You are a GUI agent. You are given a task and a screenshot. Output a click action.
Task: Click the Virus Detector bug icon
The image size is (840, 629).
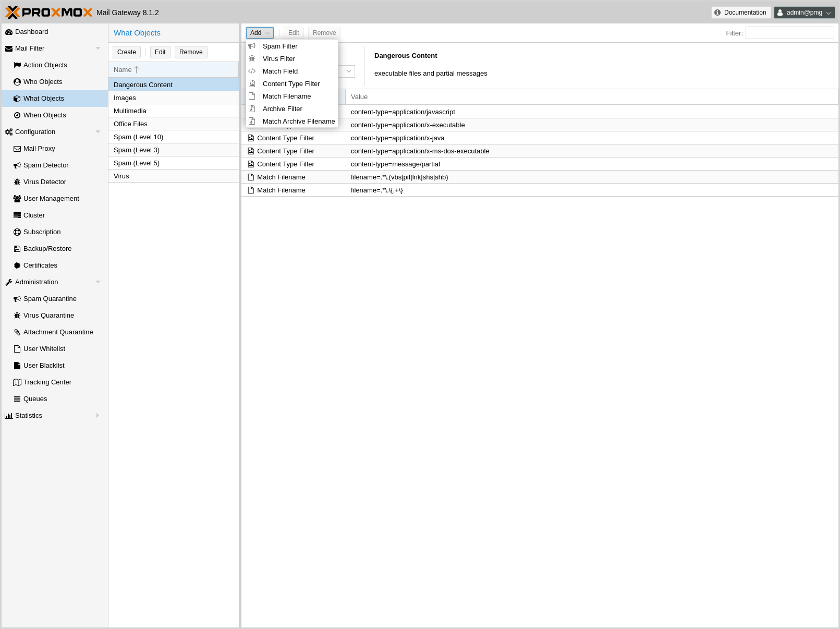click(17, 182)
